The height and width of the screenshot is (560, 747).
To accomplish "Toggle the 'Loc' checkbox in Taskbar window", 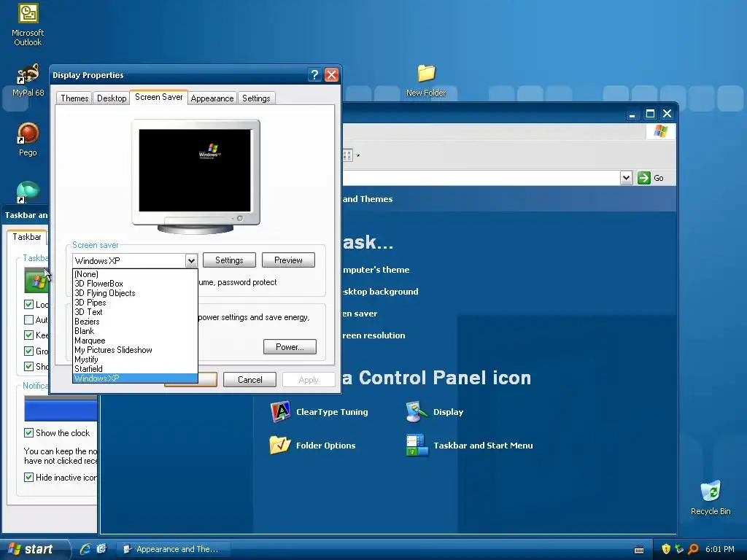I will [28, 304].
